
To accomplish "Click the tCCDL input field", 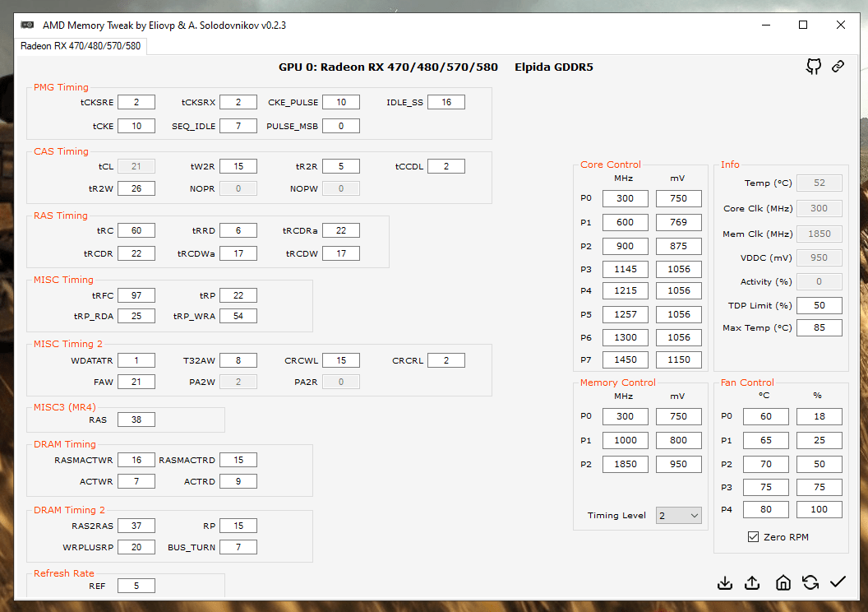I will [x=446, y=166].
